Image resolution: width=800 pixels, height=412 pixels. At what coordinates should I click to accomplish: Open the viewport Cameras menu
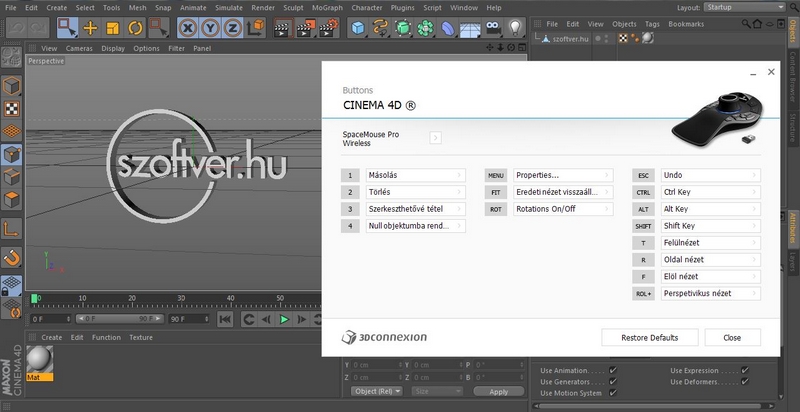click(x=79, y=48)
